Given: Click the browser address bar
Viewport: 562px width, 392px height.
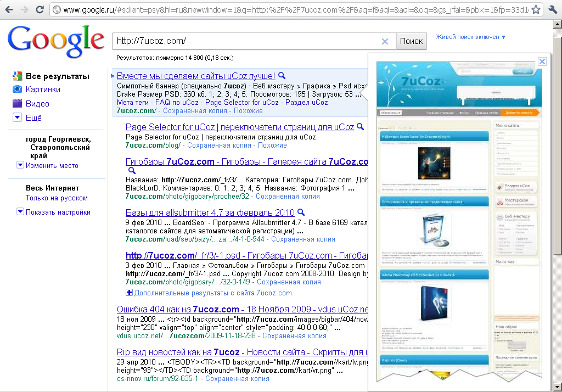Looking at the screenshot, I should tap(295, 10).
